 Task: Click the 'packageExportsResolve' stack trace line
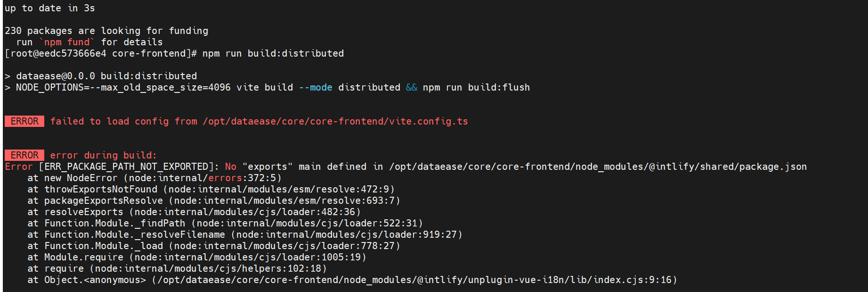click(x=214, y=200)
